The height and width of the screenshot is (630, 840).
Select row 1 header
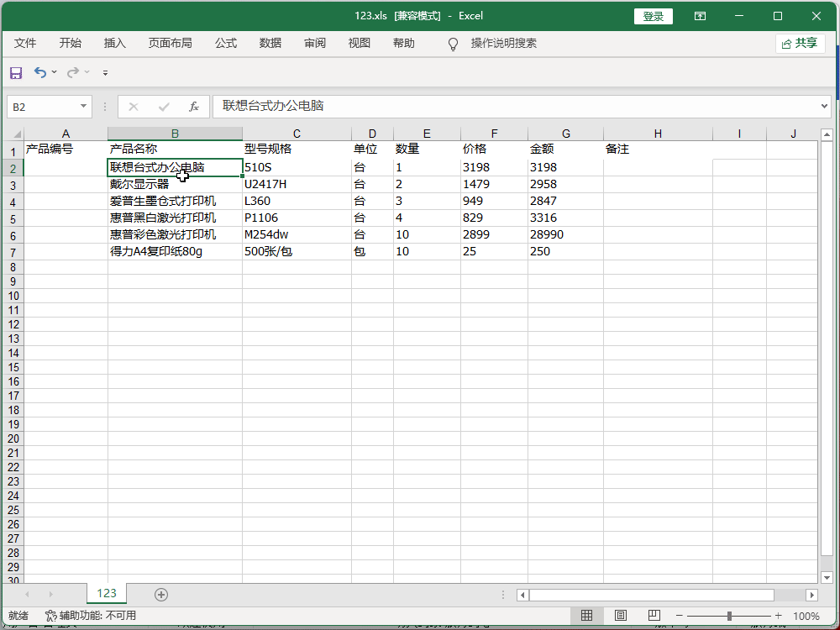(13, 151)
